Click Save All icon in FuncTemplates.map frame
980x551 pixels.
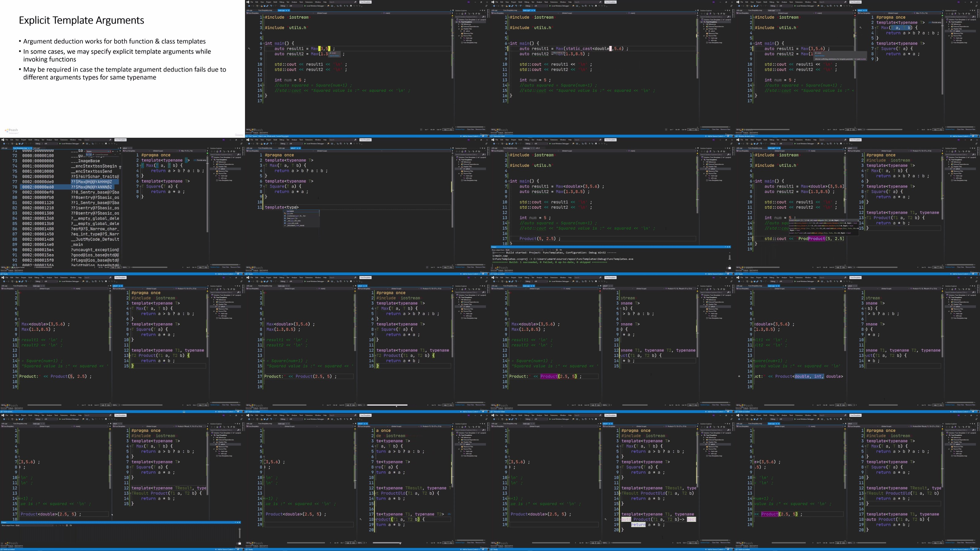(x=22, y=144)
